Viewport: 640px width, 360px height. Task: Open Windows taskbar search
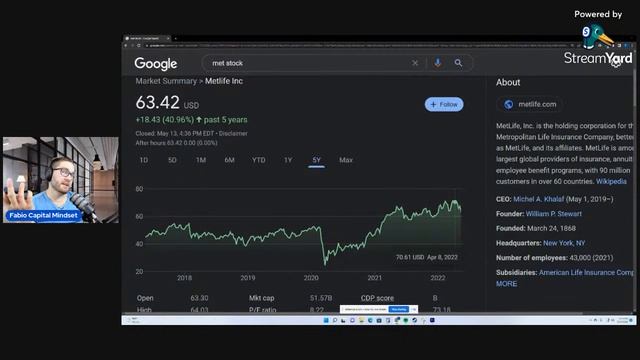(335, 320)
